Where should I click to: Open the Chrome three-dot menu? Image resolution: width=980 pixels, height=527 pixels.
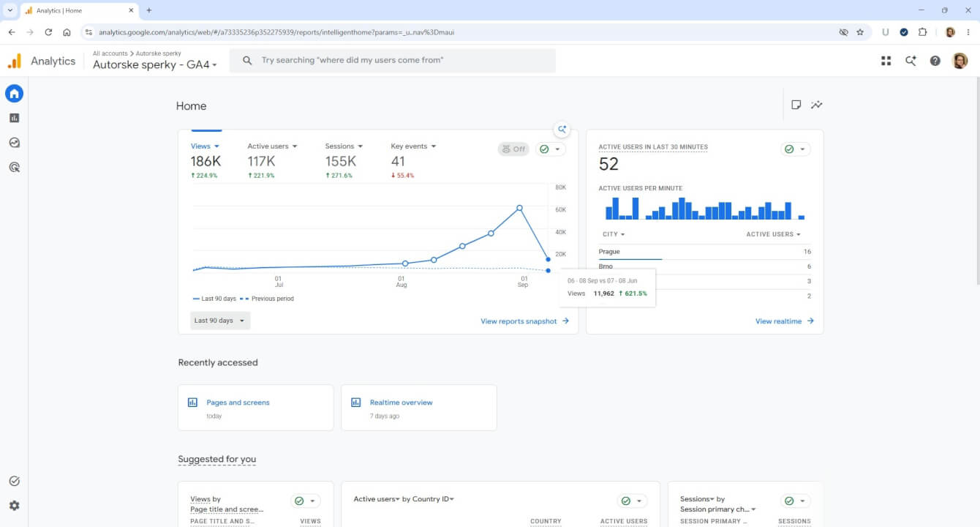[x=968, y=32]
